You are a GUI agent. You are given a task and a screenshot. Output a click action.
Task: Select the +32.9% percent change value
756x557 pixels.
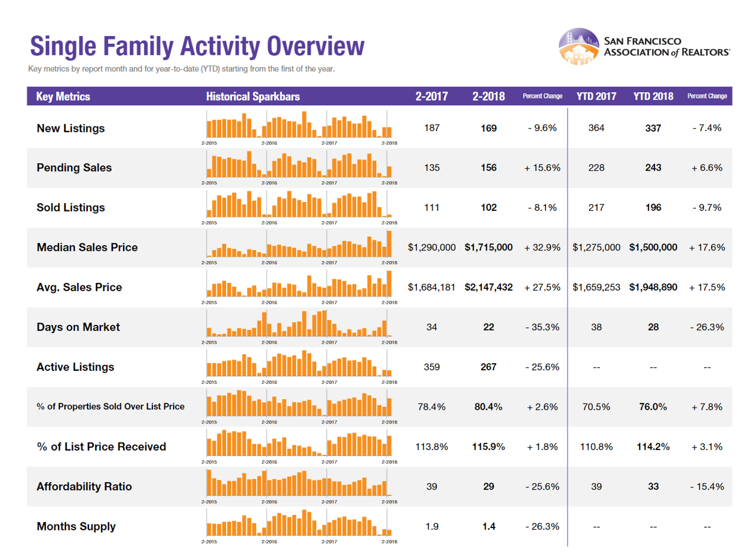(x=542, y=247)
